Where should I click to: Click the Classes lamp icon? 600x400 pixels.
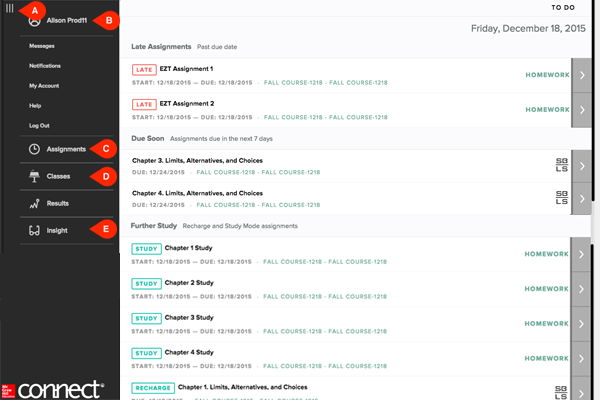tap(34, 177)
